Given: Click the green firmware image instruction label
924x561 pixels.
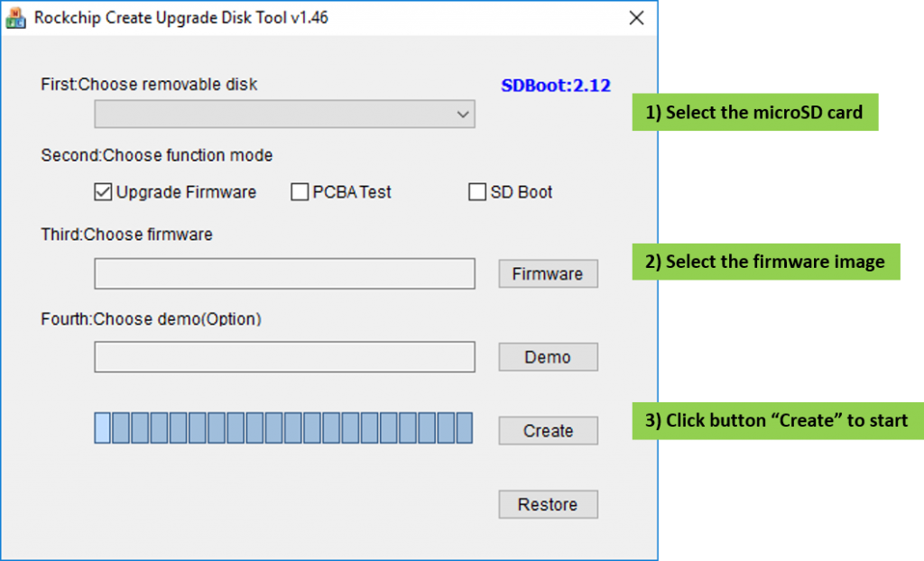Looking at the screenshot, I should [x=766, y=262].
